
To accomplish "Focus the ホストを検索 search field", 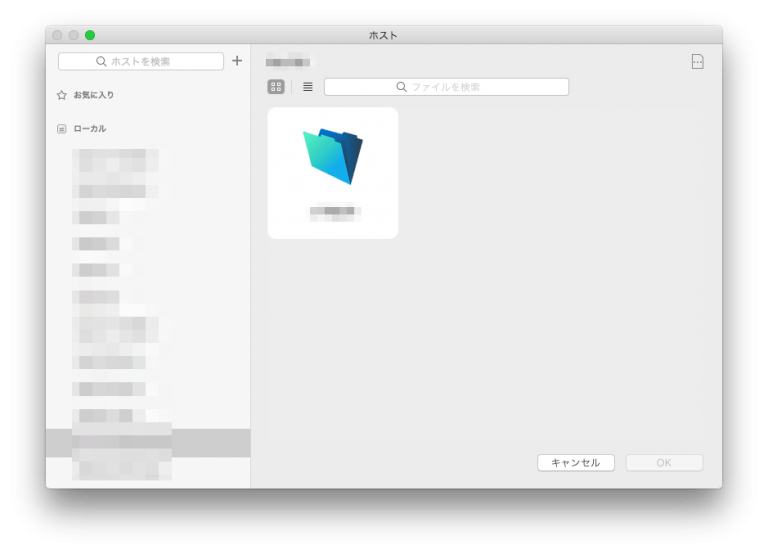I will click(x=141, y=61).
